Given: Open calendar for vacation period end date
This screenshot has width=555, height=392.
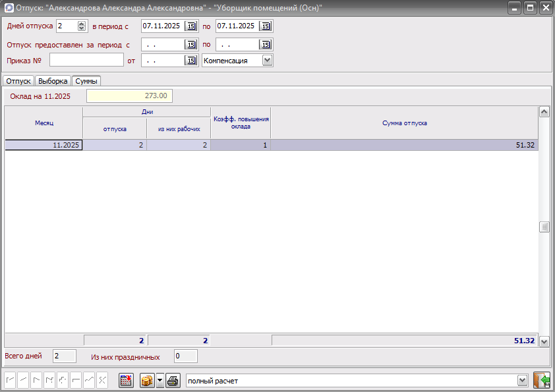Looking at the screenshot, I should (266, 26).
